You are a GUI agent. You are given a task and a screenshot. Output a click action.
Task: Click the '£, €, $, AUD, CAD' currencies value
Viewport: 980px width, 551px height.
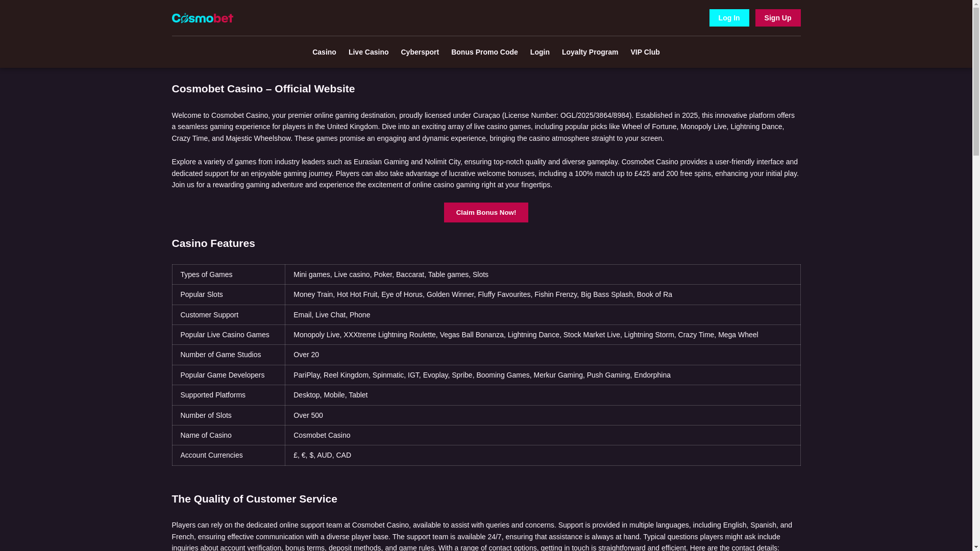[x=543, y=455]
